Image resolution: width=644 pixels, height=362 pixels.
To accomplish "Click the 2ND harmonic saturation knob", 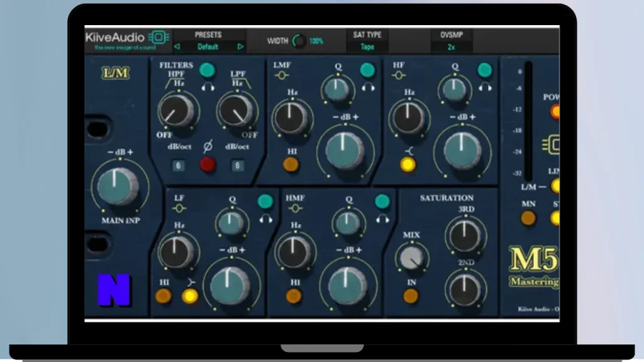I will pyautogui.click(x=465, y=289).
